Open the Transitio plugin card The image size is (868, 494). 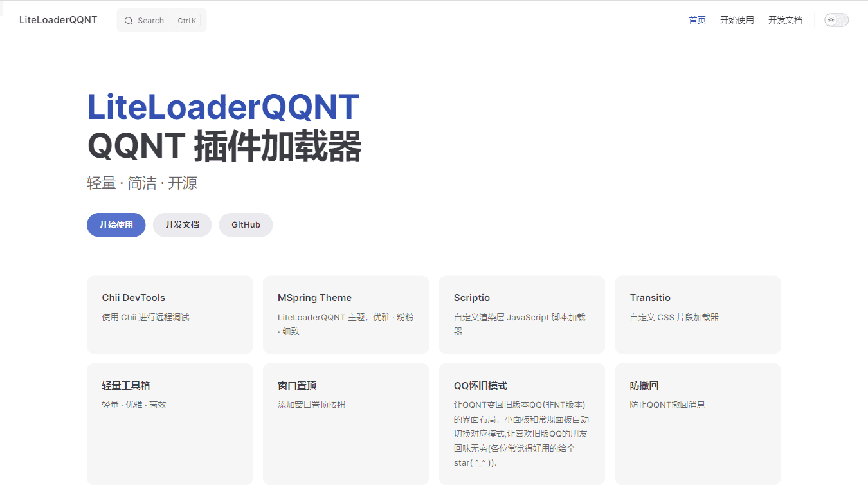[698, 315]
